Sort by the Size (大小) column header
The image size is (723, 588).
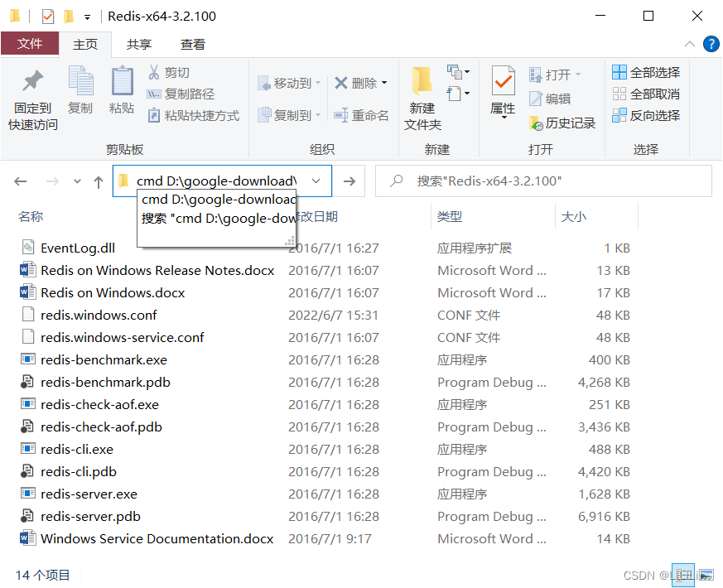(574, 216)
